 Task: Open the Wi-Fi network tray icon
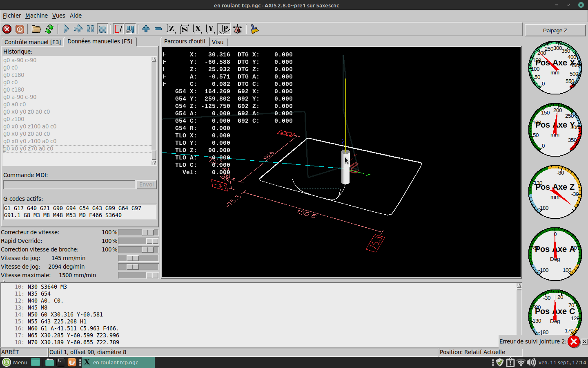coord(521,362)
